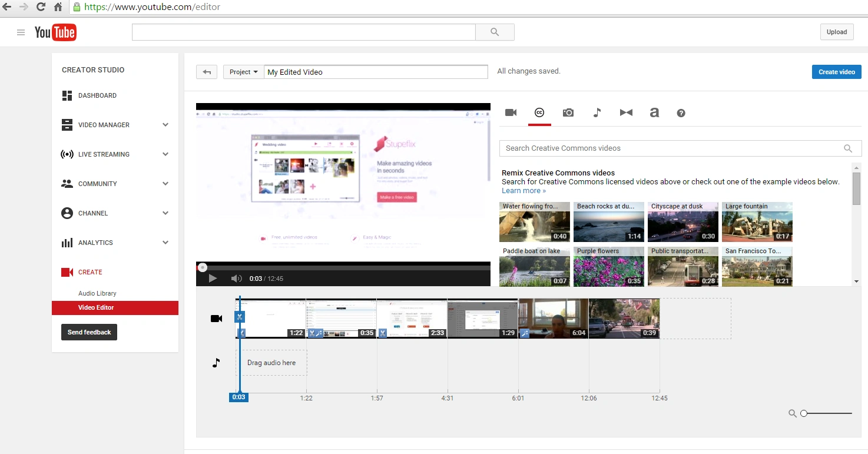Click the video track camera icon

click(x=216, y=319)
